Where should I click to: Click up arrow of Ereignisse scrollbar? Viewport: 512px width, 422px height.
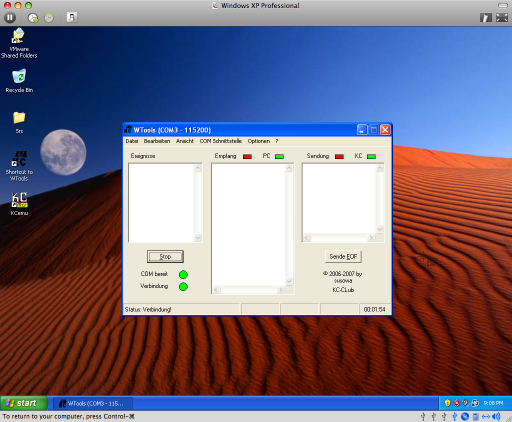click(198, 168)
